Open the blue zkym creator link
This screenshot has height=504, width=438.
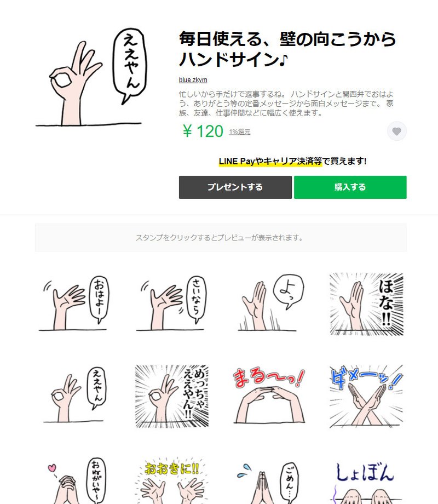click(193, 80)
